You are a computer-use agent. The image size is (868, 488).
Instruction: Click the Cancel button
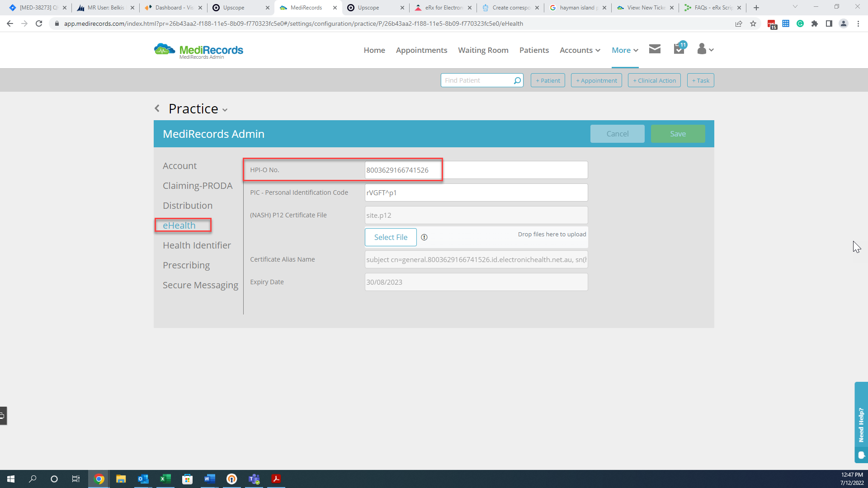coord(617,134)
